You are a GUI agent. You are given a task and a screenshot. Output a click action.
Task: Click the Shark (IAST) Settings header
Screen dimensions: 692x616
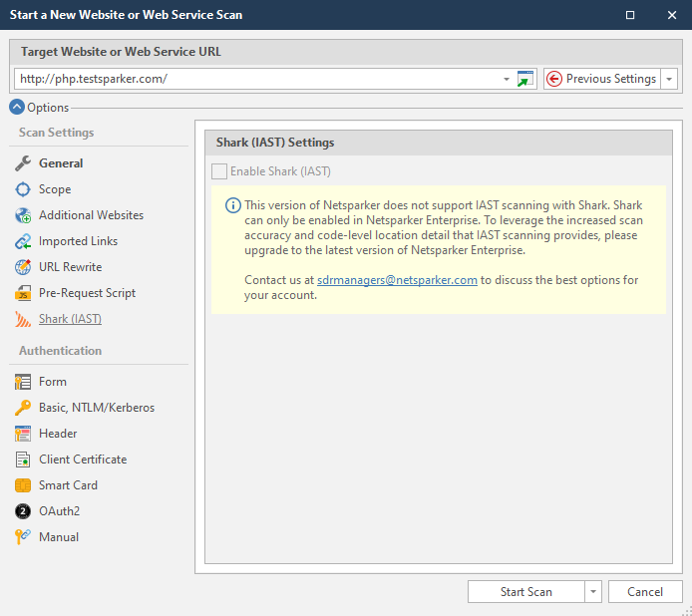click(275, 143)
